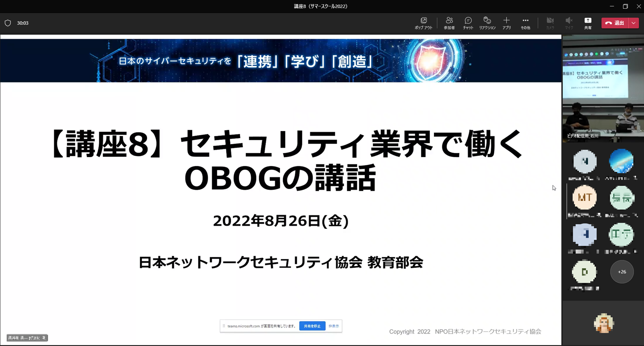644x346 pixels.
Task: Select the MT participant avatar
Action: tap(585, 198)
